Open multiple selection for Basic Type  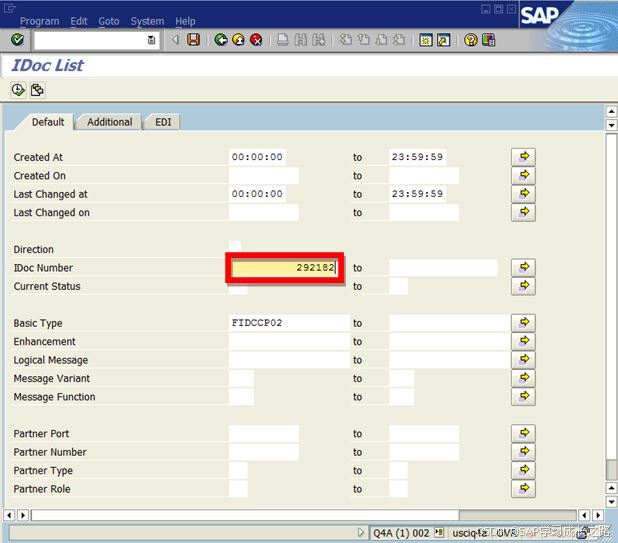pos(523,323)
